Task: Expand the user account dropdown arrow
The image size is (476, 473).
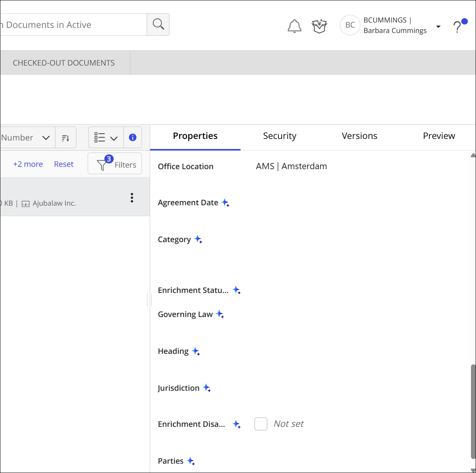Action: (438, 27)
